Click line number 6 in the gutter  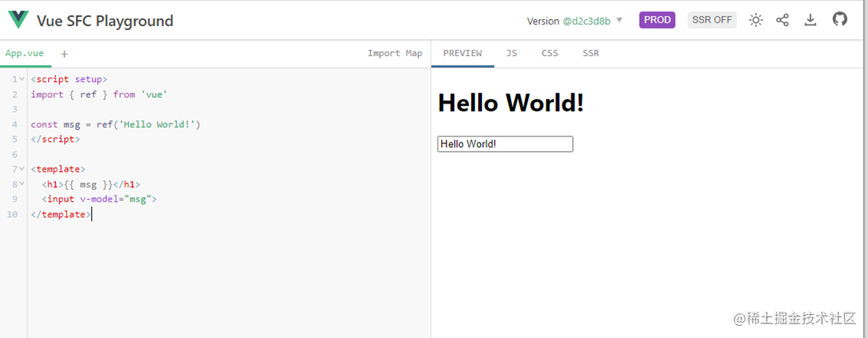pos(15,154)
